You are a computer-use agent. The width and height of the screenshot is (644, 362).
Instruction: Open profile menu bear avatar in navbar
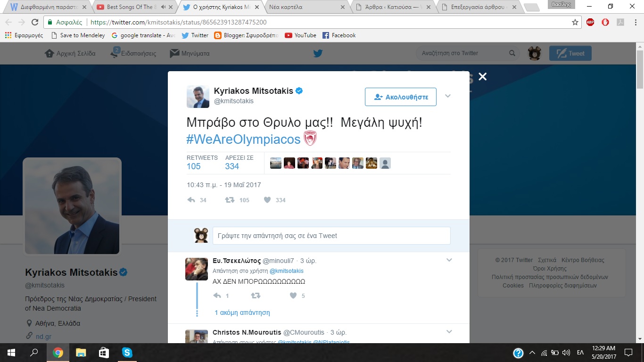(x=535, y=53)
